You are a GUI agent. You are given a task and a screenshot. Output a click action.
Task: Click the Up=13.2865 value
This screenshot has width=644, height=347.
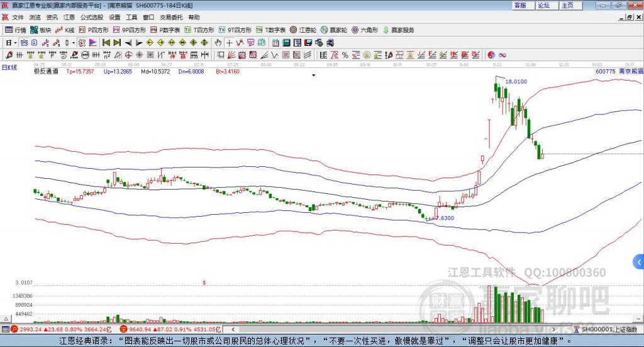tap(118, 72)
